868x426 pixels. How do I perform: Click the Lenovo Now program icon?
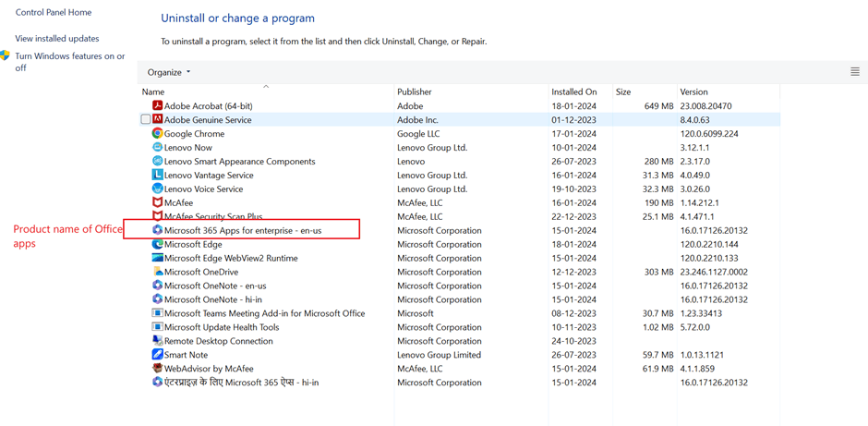tap(157, 147)
